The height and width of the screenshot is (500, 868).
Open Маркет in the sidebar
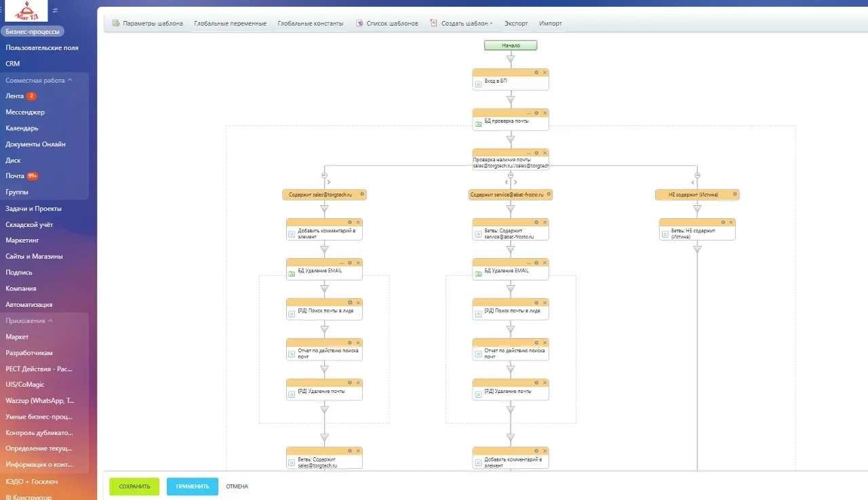(x=17, y=337)
